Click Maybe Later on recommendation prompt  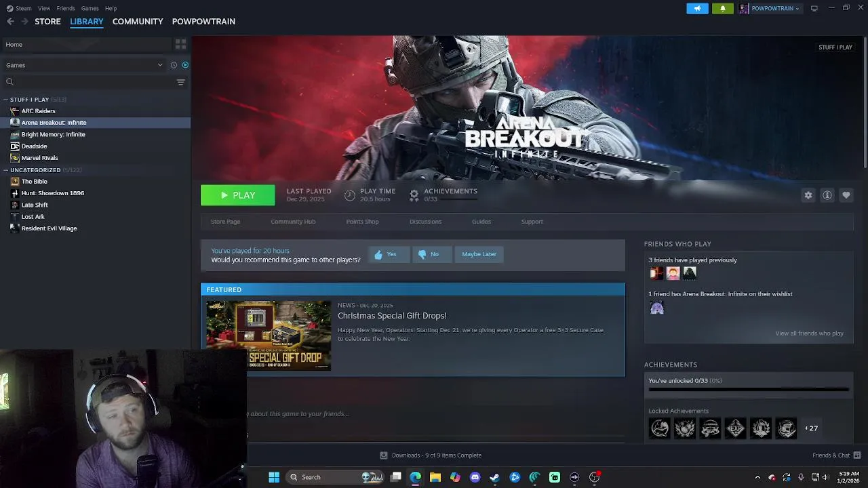click(479, 254)
